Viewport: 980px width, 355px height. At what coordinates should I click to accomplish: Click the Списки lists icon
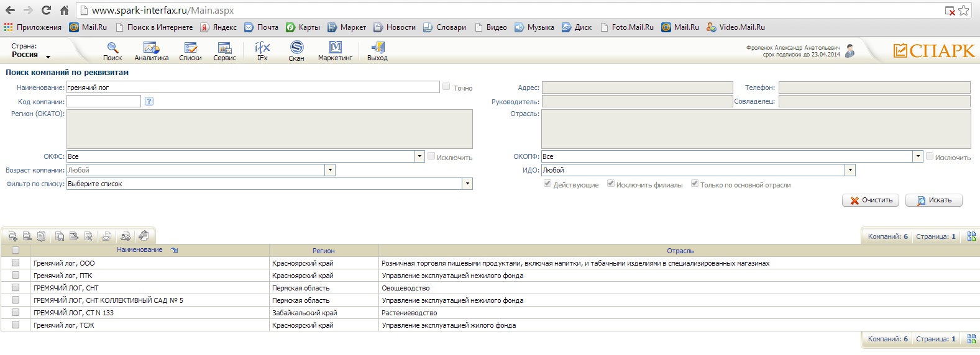(x=190, y=48)
